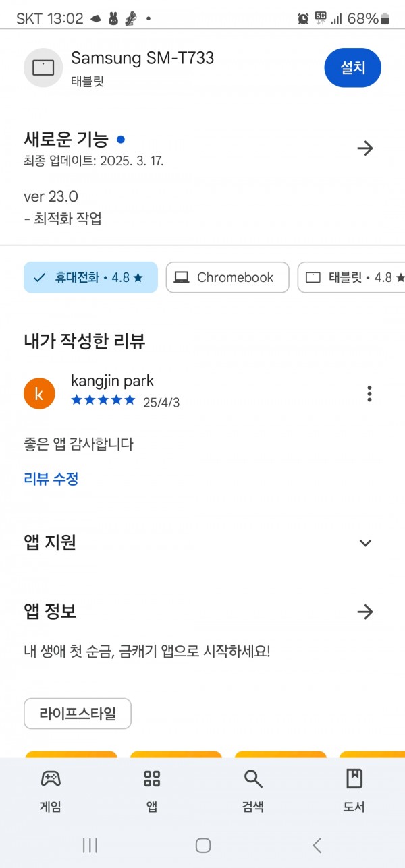Tap Android back navigation arrow
The image size is (405, 868).
[x=317, y=845]
